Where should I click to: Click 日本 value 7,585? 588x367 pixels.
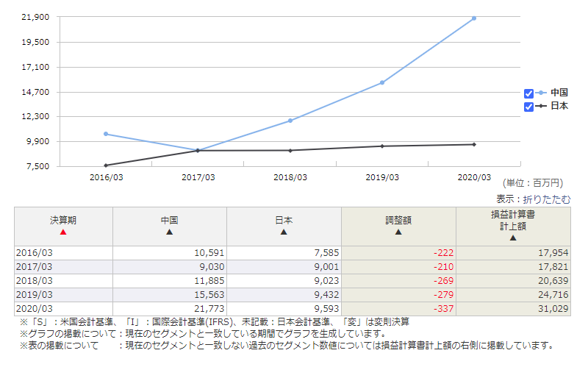326,253
